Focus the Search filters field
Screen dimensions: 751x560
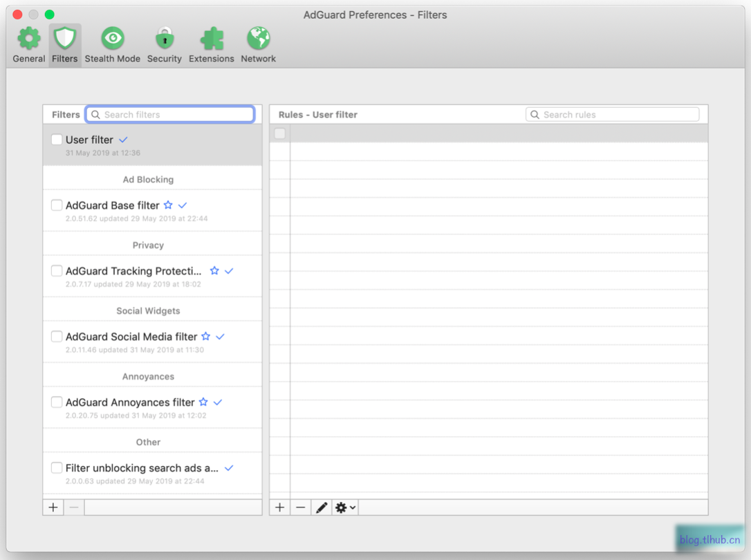170,115
